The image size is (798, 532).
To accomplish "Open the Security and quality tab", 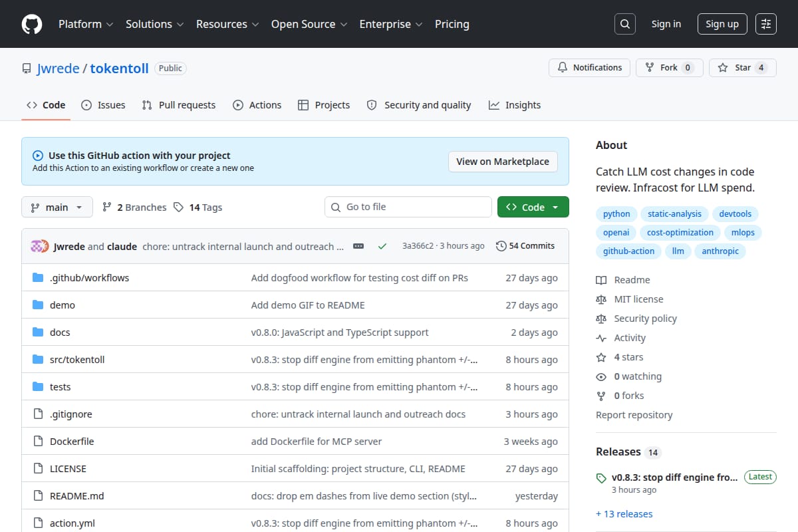I will point(419,105).
